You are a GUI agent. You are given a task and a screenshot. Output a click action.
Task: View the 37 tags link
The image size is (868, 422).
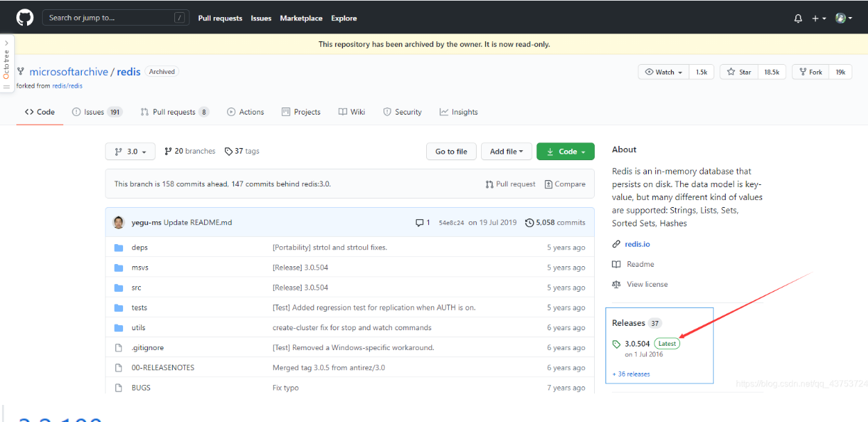[242, 152]
